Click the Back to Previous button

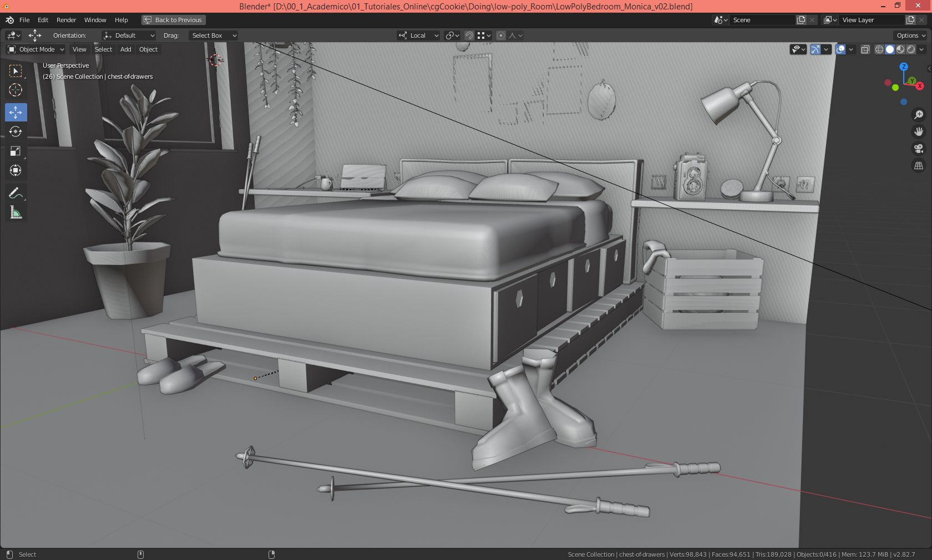(173, 20)
